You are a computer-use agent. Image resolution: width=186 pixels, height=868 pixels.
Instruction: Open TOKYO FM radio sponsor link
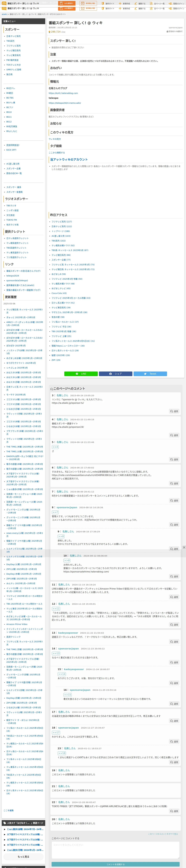tap(11, 220)
